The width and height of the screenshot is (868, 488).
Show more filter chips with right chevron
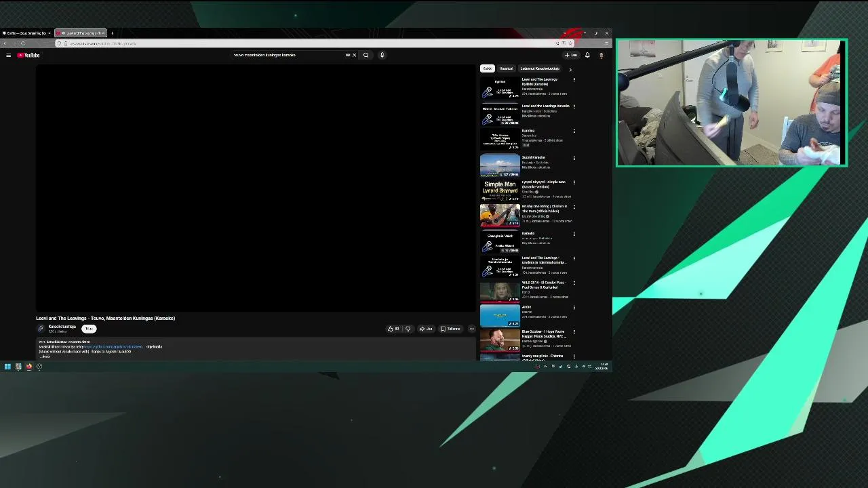(x=570, y=69)
